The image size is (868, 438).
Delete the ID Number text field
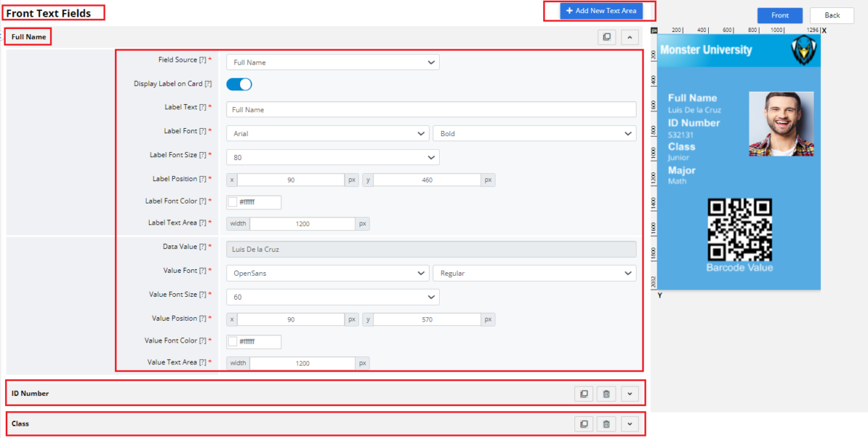606,393
